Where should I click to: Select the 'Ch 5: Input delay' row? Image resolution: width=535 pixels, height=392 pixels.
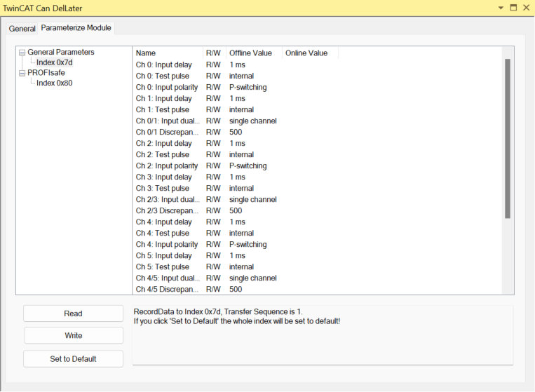coord(236,256)
